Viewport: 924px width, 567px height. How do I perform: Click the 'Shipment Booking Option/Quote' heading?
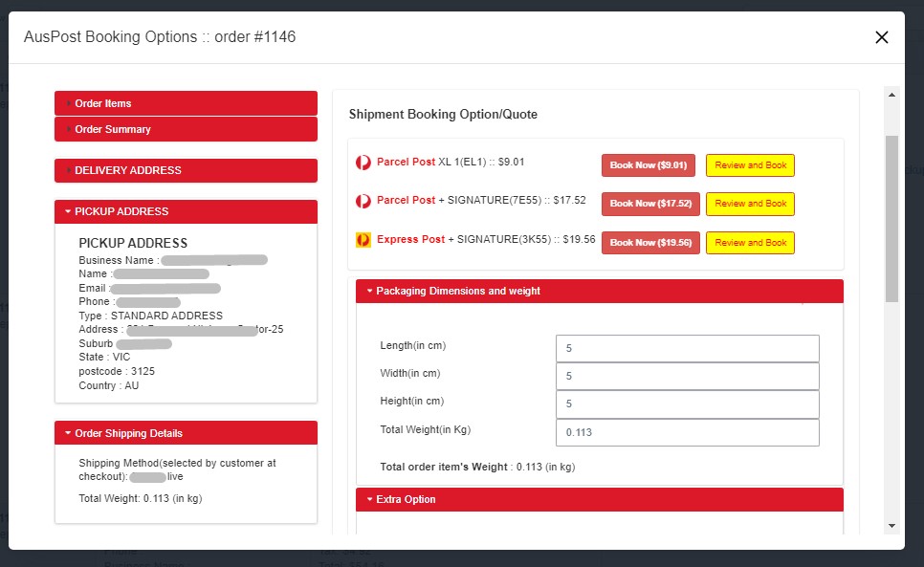[443, 114]
